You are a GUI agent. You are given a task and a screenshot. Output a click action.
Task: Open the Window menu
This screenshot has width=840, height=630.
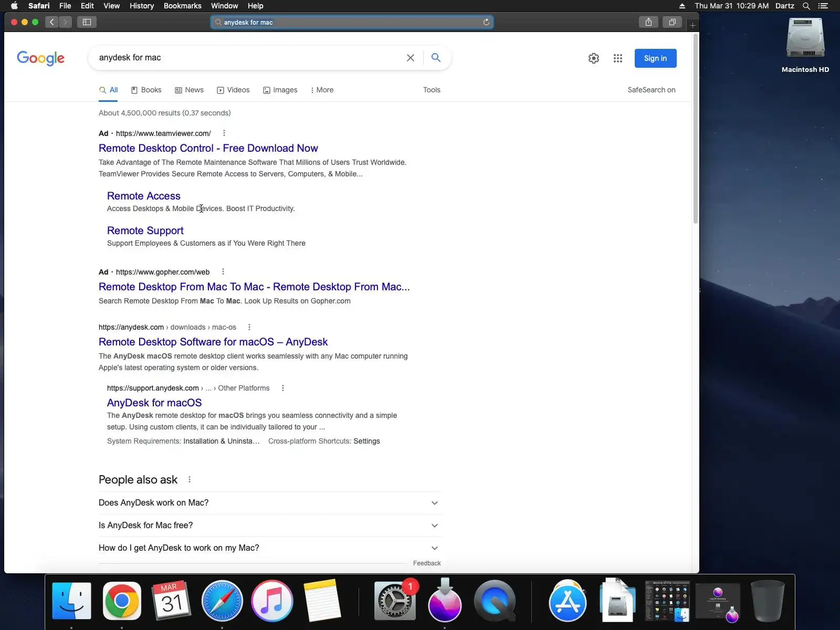point(225,6)
